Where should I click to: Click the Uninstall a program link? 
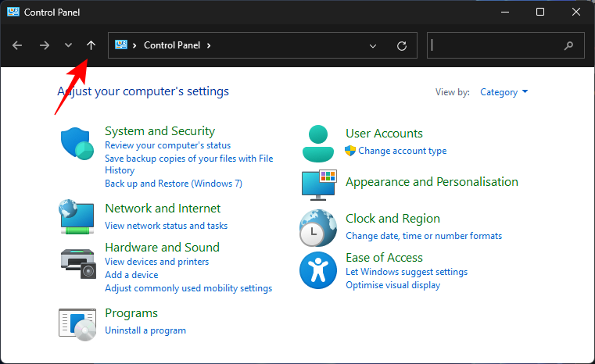[x=145, y=330]
